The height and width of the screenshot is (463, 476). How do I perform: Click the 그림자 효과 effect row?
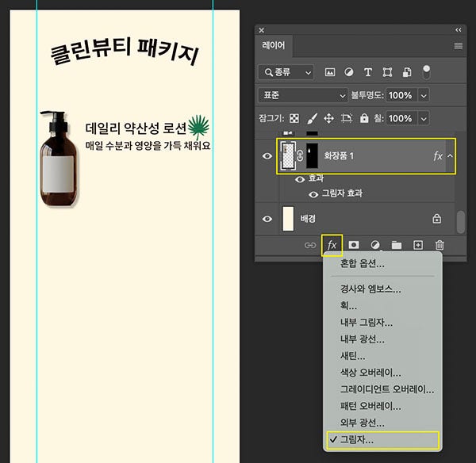(342, 193)
